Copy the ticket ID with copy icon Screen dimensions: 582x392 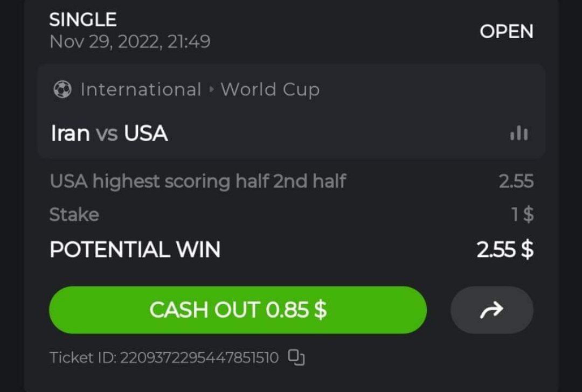pos(296,356)
